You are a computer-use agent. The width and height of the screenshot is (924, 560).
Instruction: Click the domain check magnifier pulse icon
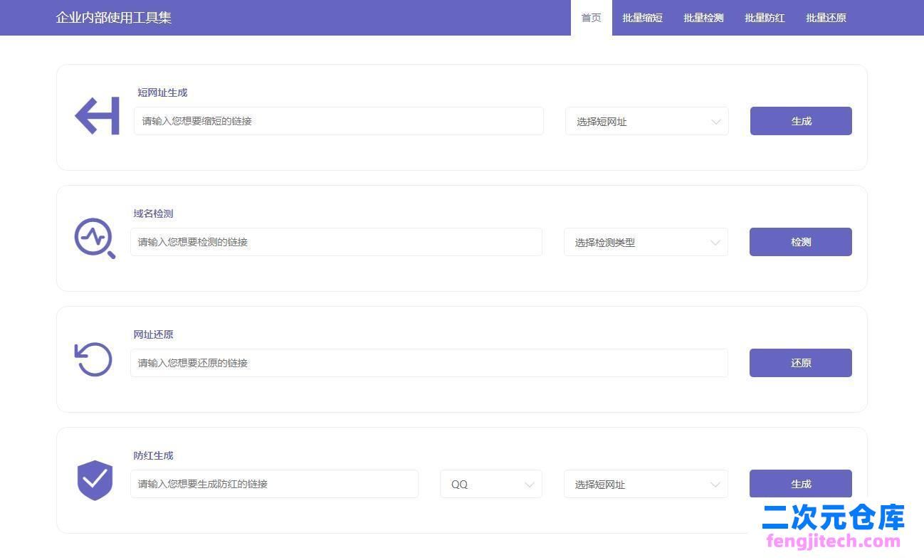[95, 238]
